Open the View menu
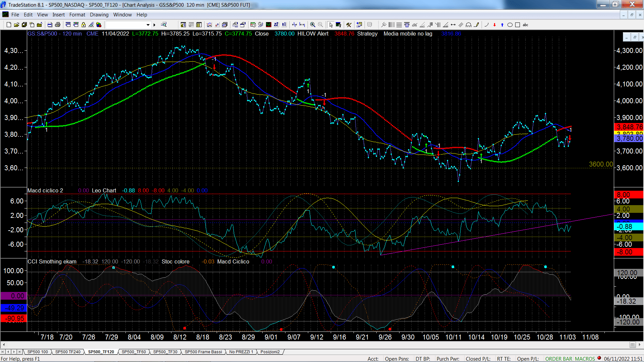Image resolution: width=644 pixels, height=362 pixels. tap(43, 15)
